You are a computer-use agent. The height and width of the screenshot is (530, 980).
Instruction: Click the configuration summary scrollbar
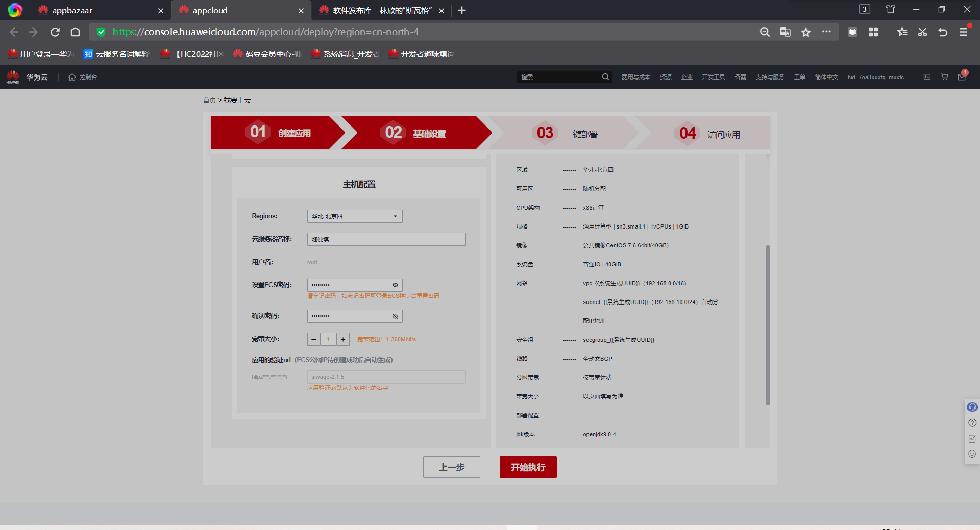click(x=768, y=325)
